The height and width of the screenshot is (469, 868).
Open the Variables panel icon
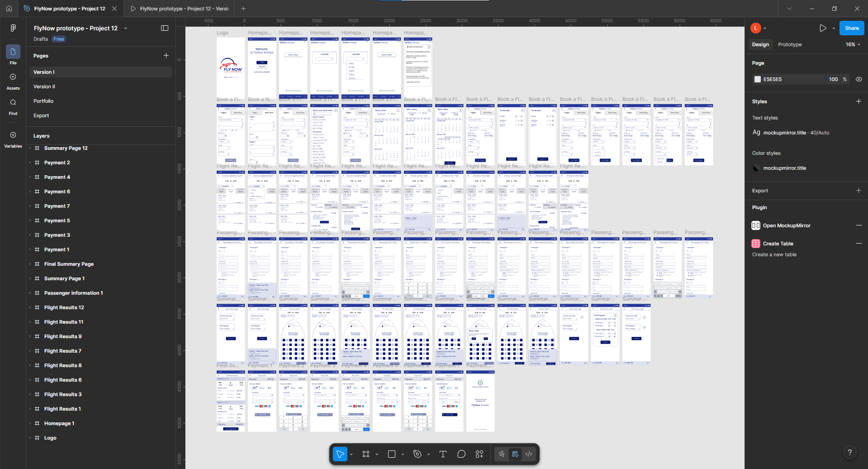[x=13, y=135]
